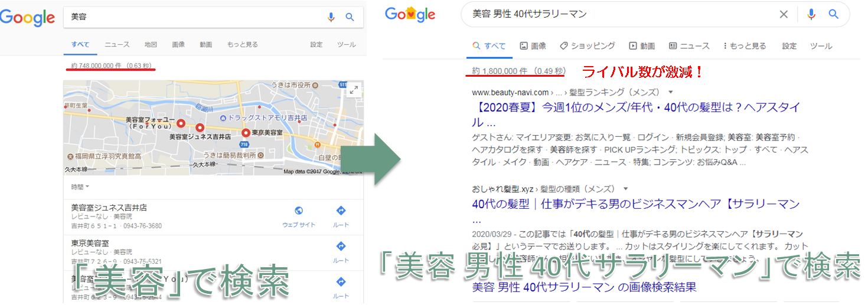
Task: Open 40代の髪型 仕事がデキる男 result link
Action: pyautogui.click(x=636, y=211)
